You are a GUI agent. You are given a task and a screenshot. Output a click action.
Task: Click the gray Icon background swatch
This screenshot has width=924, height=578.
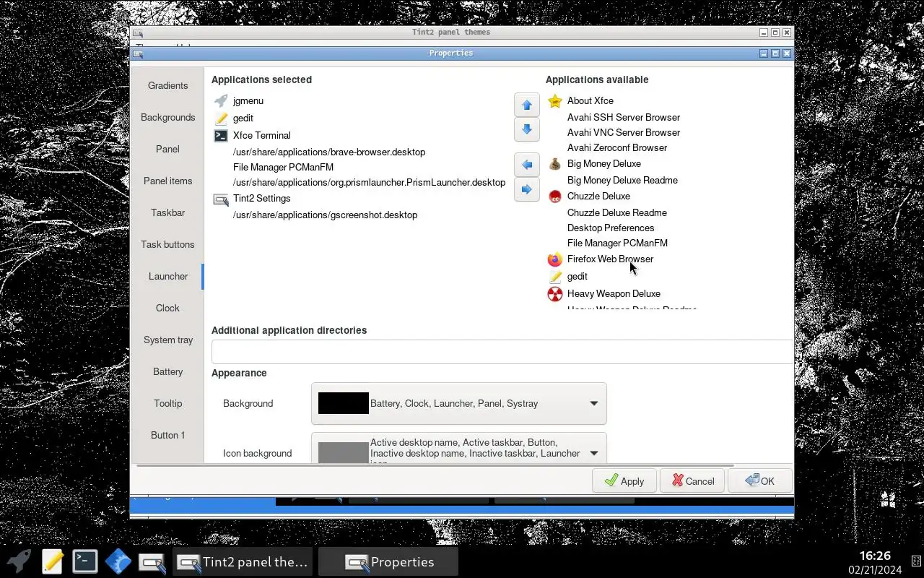(x=344, y=453)
